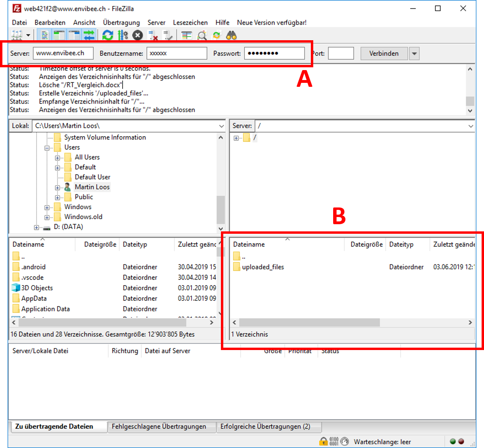This screenshot has height=448, width=484.
Task: Click the Martin Loos user profile icon
Action: point(68,187)
